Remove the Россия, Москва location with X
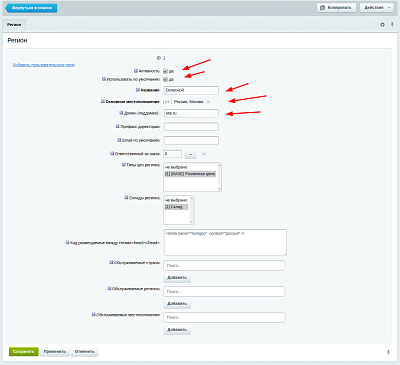 tap(208, 102)
